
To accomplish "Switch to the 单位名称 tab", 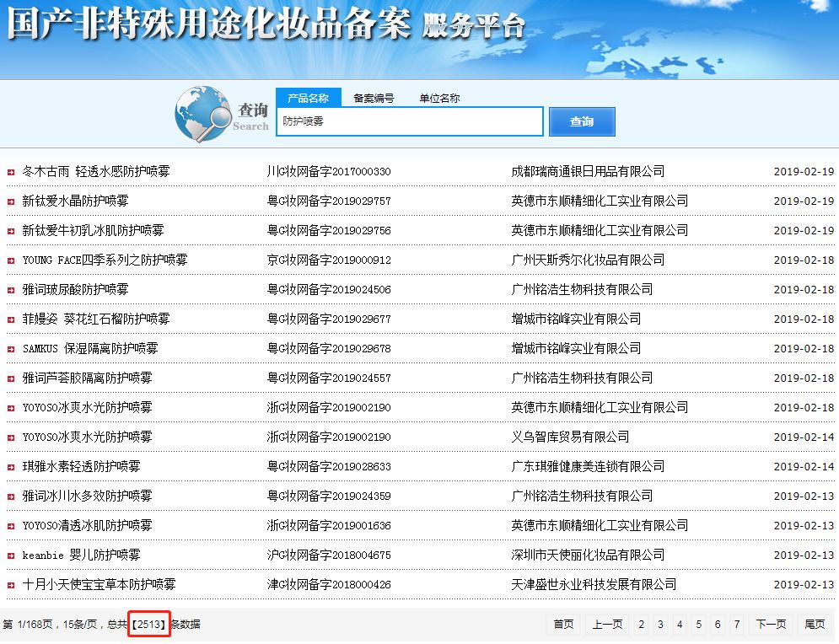I will [439, 99].
